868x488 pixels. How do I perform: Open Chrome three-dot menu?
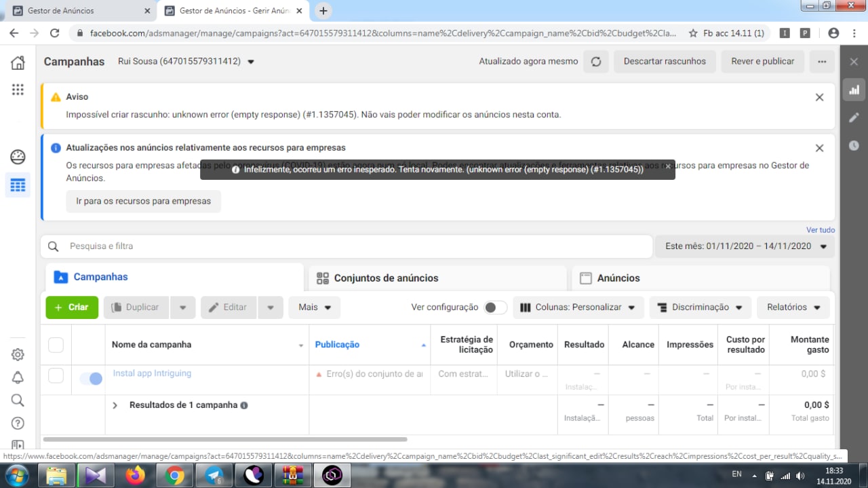tap(854, 33)
